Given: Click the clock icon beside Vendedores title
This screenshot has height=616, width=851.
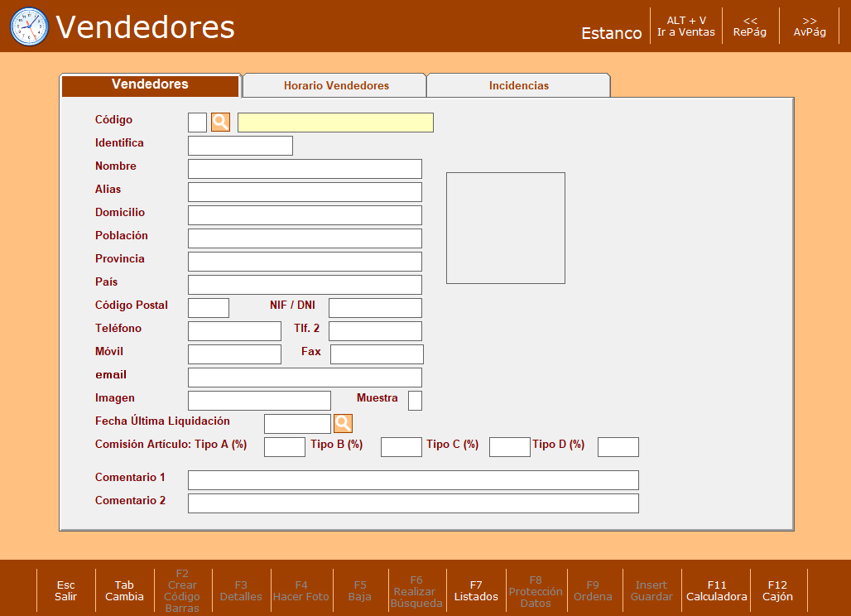Looking at the screenshot, I should point(29,26).
